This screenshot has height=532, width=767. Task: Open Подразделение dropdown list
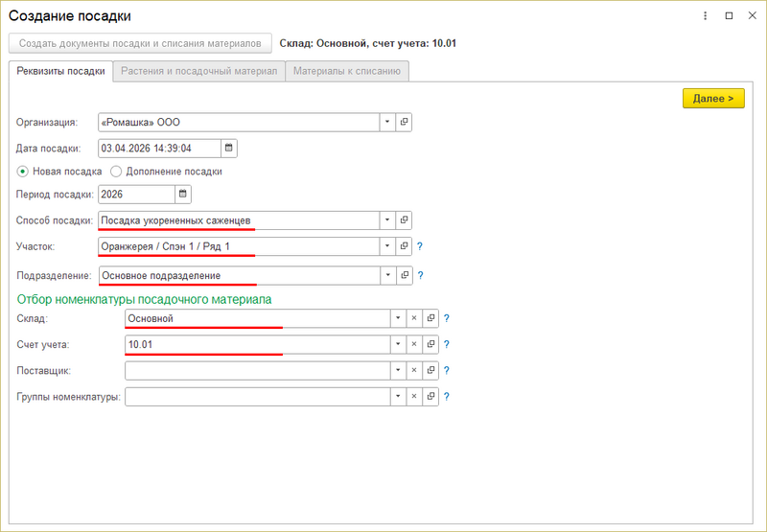click(386, 275)
